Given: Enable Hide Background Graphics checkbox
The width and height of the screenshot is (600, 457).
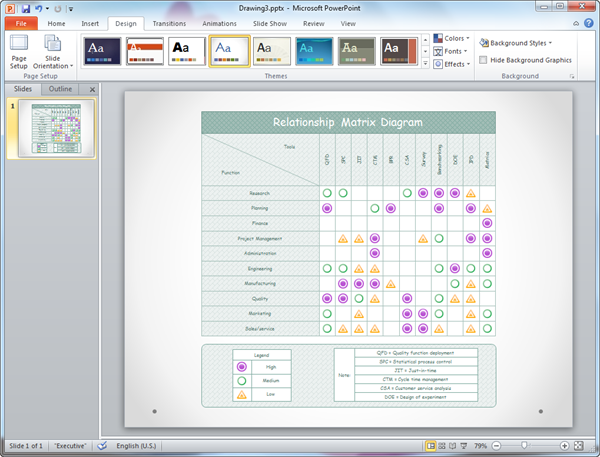Looking at the screenshot, I should click(x=484, y=60).
